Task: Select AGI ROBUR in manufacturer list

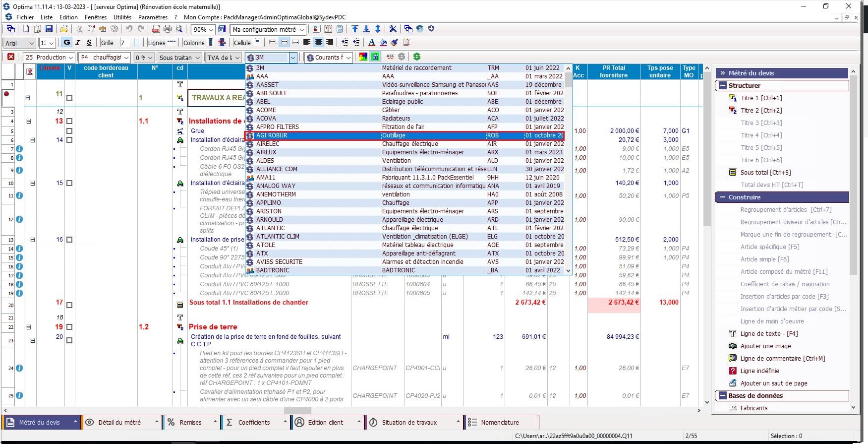Action: pos(405,135)
